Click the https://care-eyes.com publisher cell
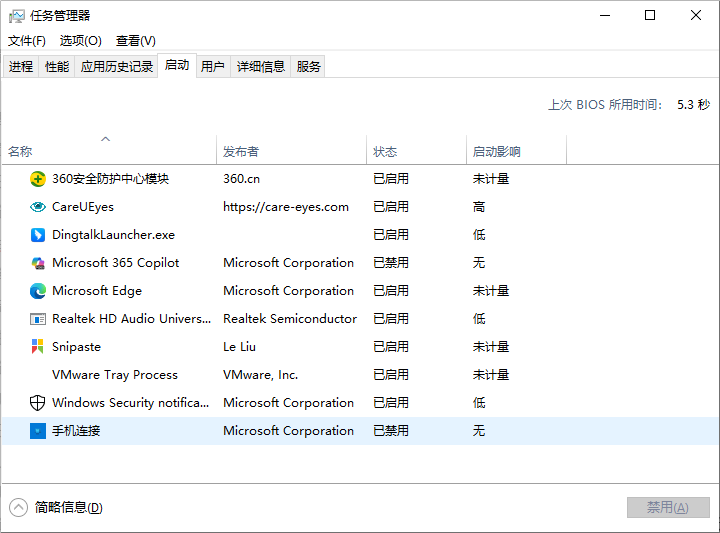The width and height of the screenshot is (720, 533). (x=286, y=207)
